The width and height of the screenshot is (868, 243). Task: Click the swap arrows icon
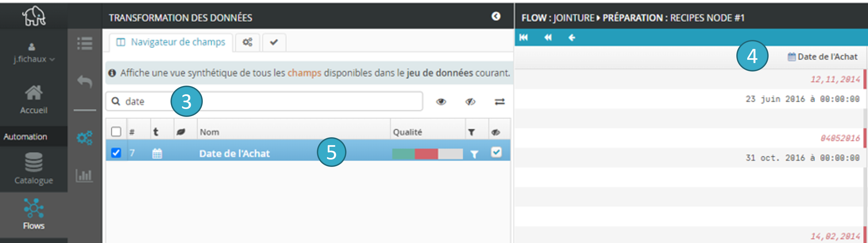[x=499, y=102]
